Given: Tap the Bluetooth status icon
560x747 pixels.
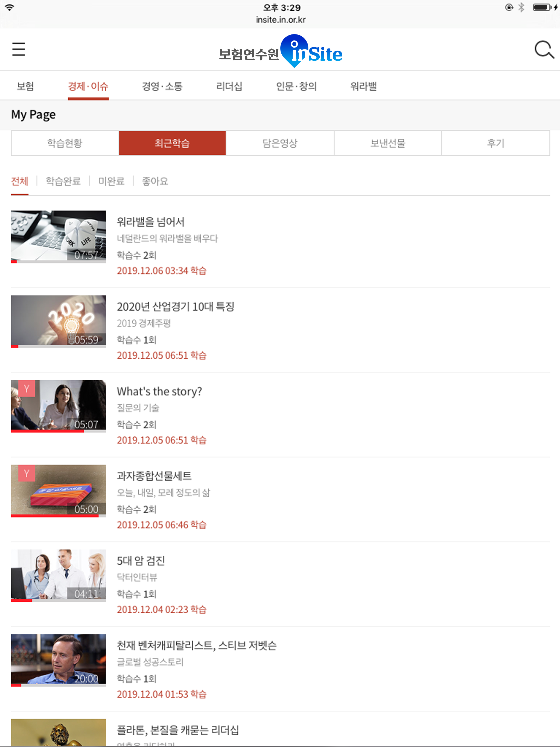Looking at the screenshot, I should (x=521, y=7).
